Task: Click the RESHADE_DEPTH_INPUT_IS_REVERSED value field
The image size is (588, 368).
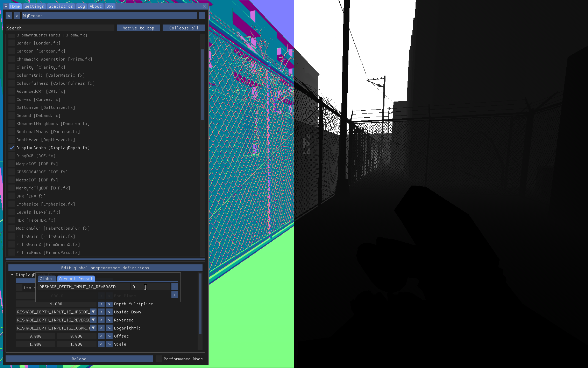Action: point(150,287)
